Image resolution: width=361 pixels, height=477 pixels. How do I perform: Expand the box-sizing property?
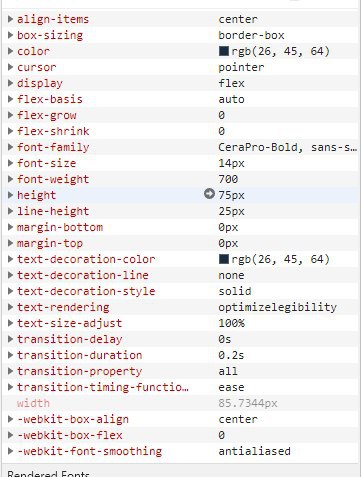tap(10, 35)
